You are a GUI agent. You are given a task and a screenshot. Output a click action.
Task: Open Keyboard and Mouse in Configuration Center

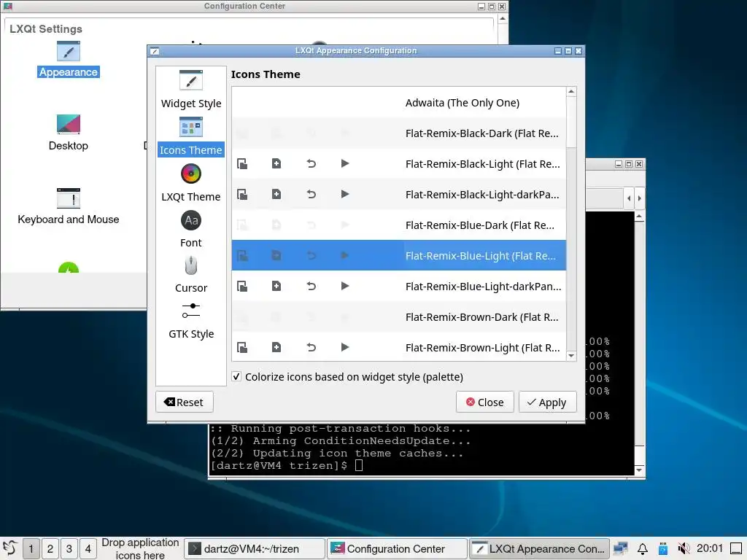(68, 206)
